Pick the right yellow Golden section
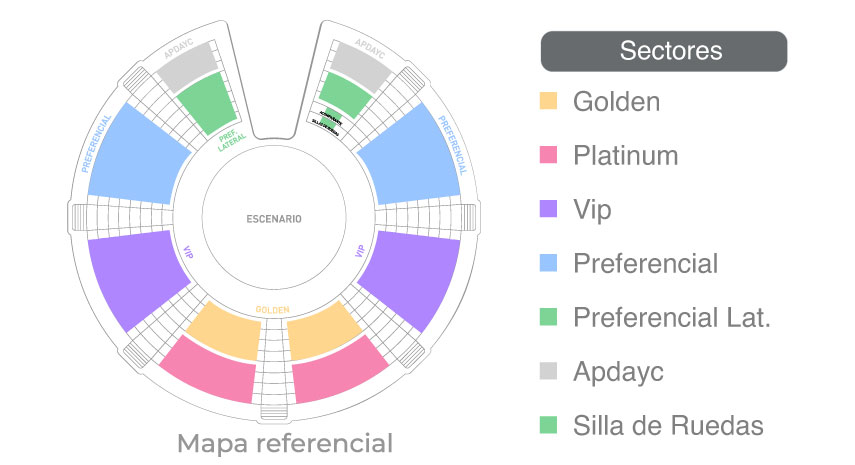 pos(323,331)
